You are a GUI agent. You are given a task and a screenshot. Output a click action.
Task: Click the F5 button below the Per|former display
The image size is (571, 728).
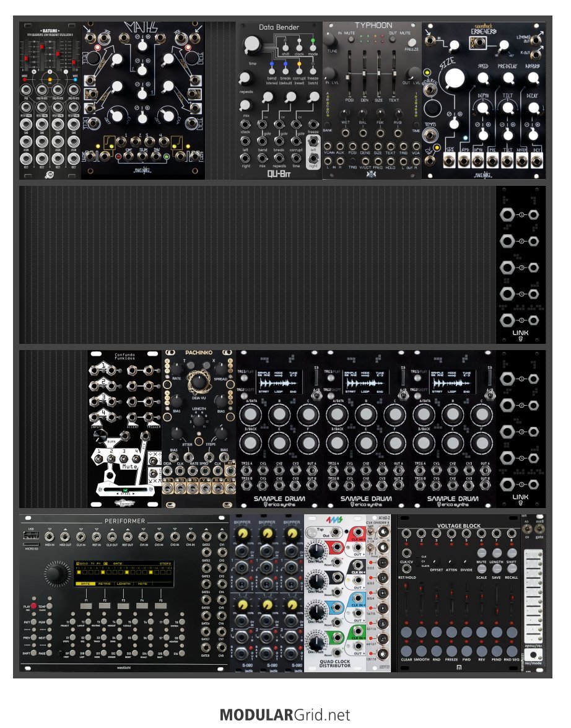click(x=161, y=606)
